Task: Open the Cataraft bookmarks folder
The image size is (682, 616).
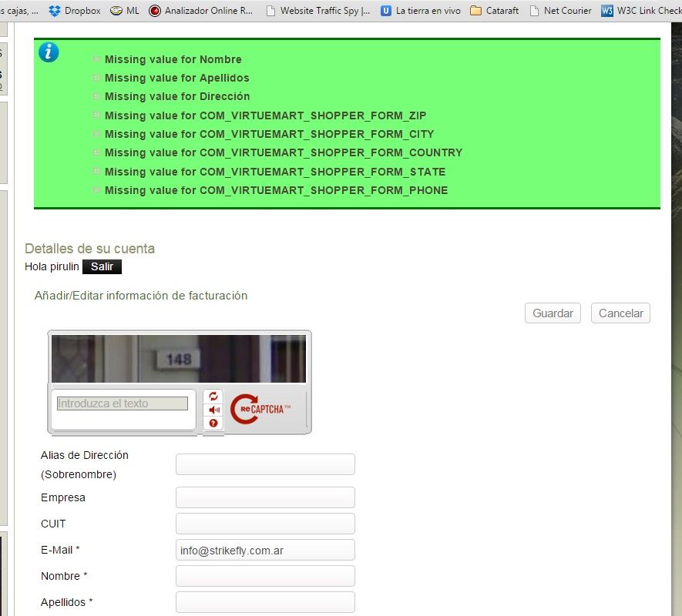Action: click(x=495, y=11)
